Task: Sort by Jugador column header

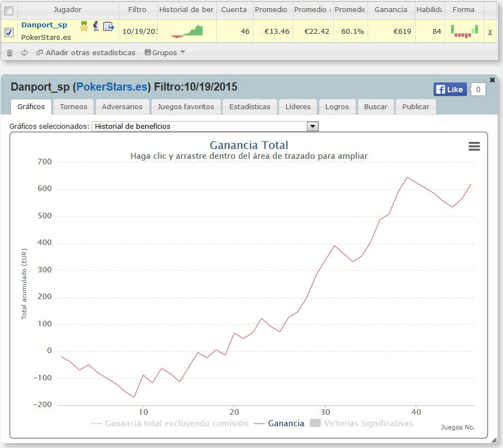Action: [67, 10]
